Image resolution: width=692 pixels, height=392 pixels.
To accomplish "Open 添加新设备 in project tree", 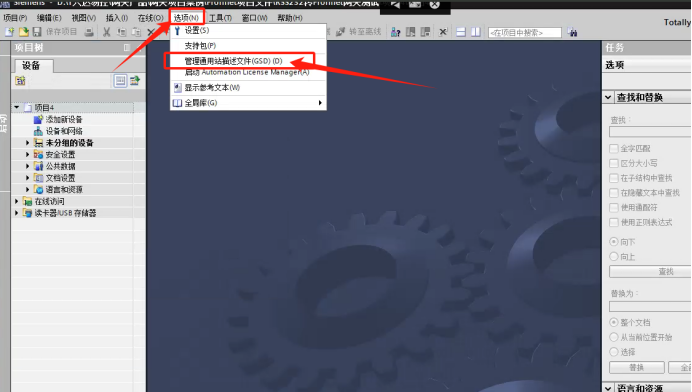I will tap(64, 119).
